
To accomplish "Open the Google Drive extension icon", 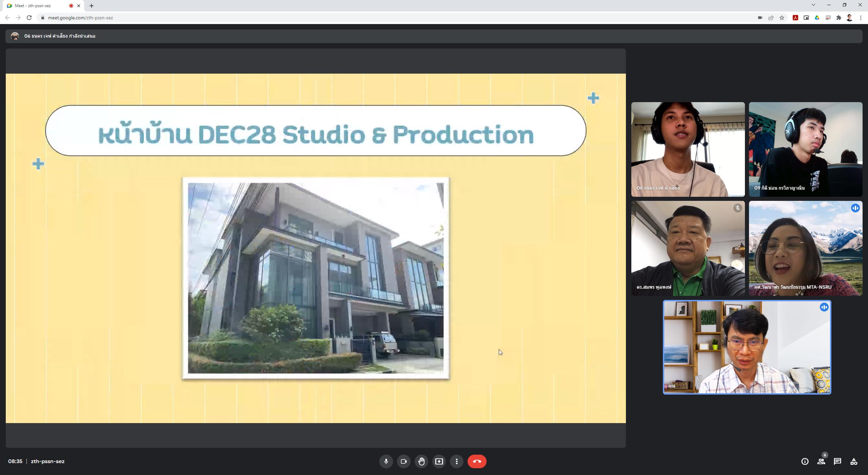I will click(x=817, y=18).
